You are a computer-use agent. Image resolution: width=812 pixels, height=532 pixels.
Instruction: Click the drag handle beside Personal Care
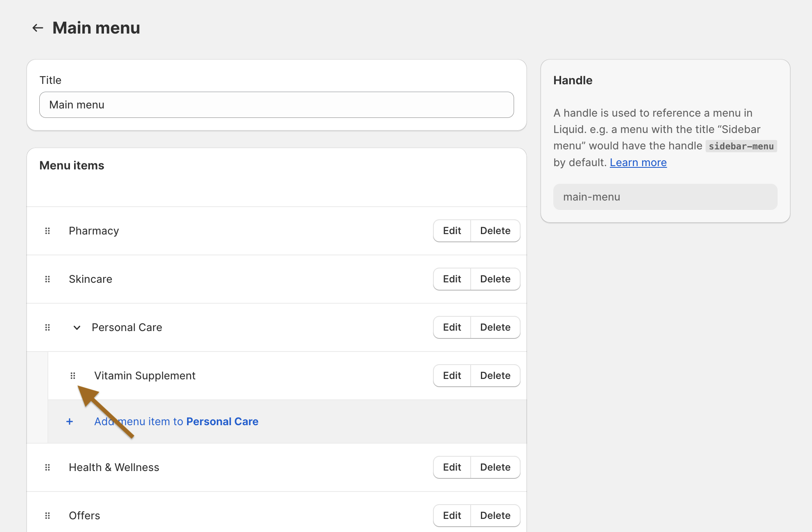[47, 327]
